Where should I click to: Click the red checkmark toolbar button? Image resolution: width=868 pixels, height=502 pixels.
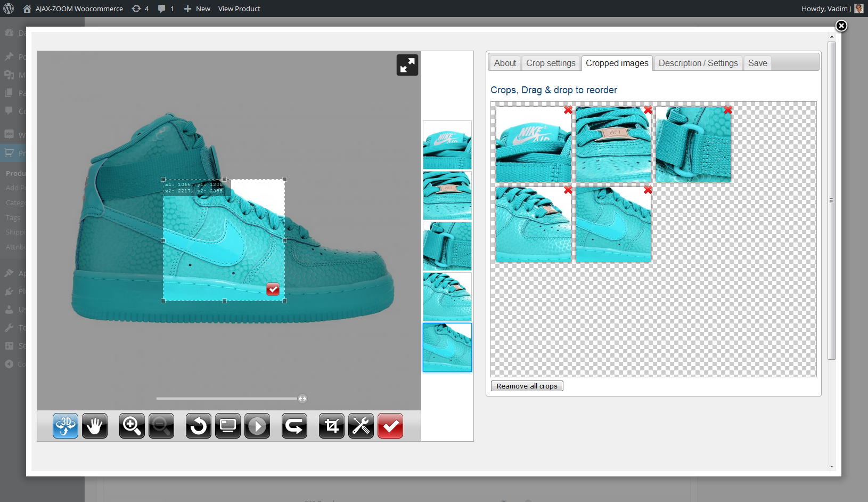pos(390,426)
